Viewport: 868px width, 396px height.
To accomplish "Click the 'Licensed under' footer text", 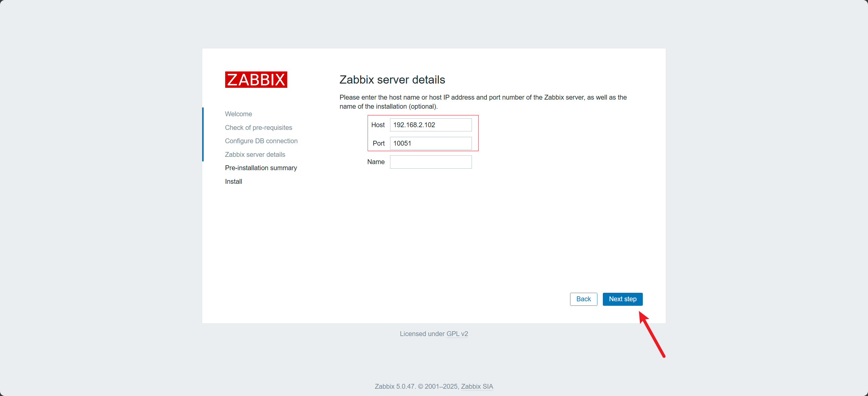I will (x=422, y=334).
